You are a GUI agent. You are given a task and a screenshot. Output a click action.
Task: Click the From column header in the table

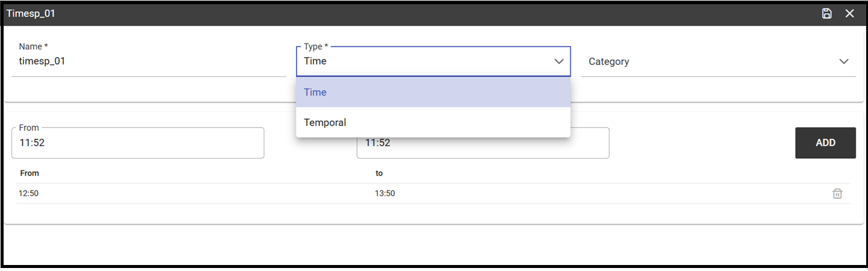[x=29, y=173]
